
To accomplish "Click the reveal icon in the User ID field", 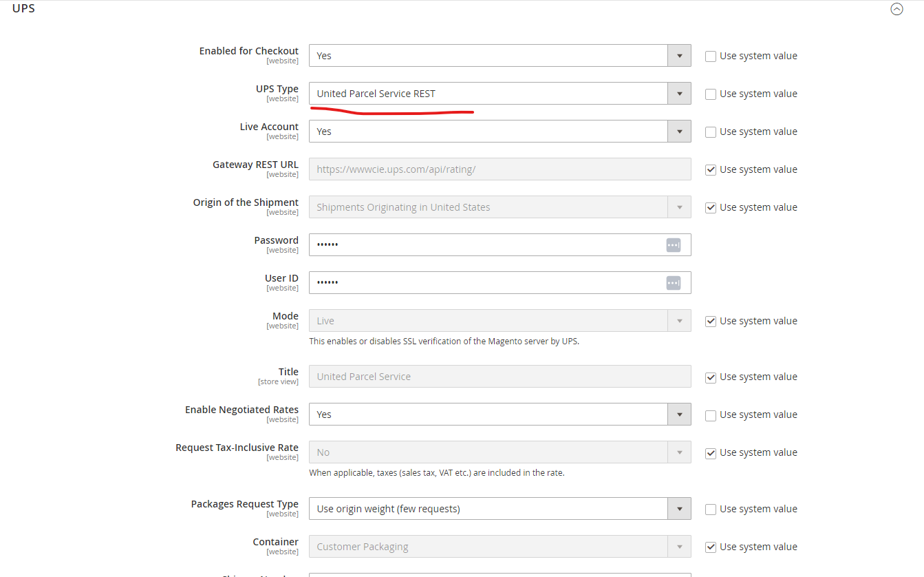I will [673, 282].
